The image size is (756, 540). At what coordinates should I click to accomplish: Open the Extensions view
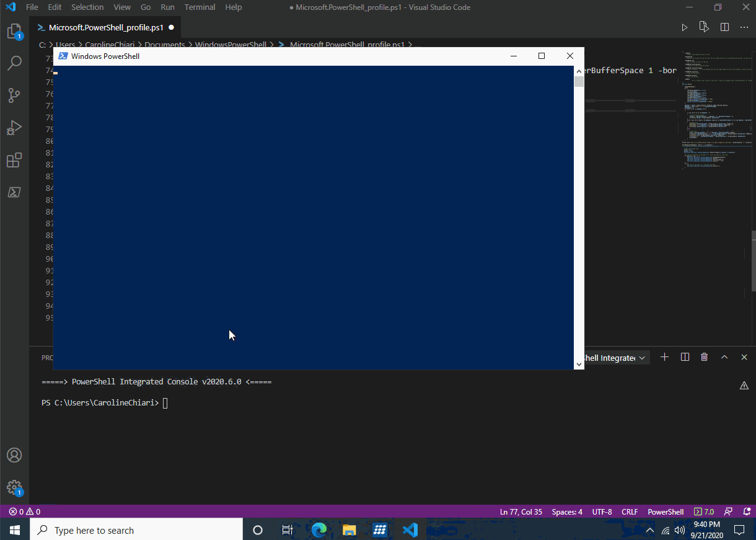click(14, 160)
